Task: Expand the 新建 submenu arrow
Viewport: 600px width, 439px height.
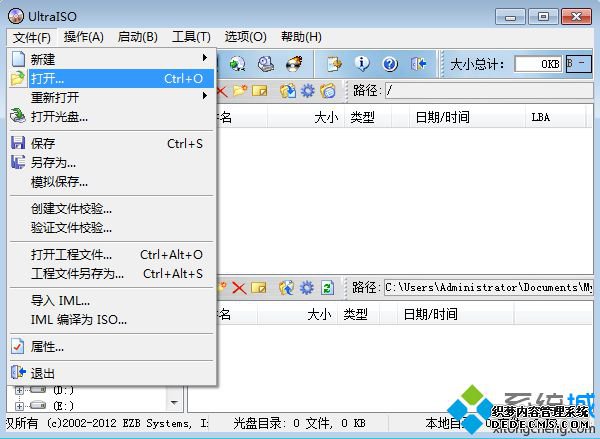Action: [x=205, y=58]
